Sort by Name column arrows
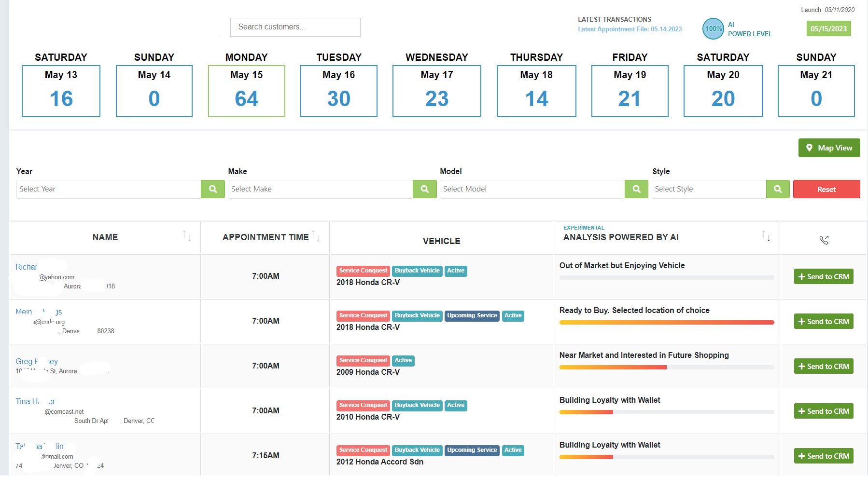Image resolution: width=868 pixels, height=477 pixels. click(187, 236)
